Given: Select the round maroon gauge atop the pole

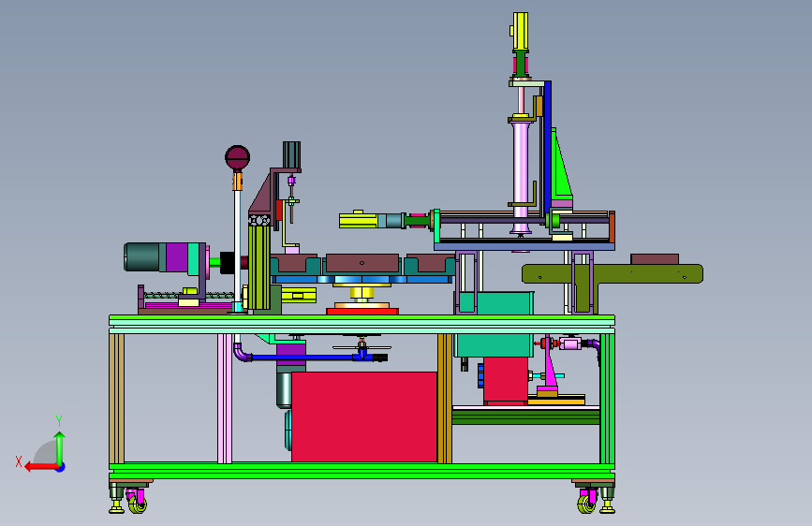Looking at the screenshot, I should point(237,157).
